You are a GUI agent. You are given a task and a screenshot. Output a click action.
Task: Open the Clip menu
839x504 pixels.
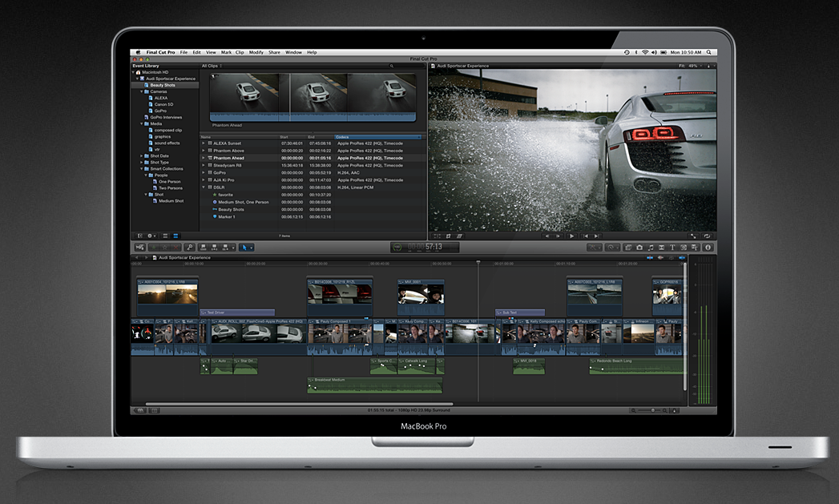click(240, 52)
